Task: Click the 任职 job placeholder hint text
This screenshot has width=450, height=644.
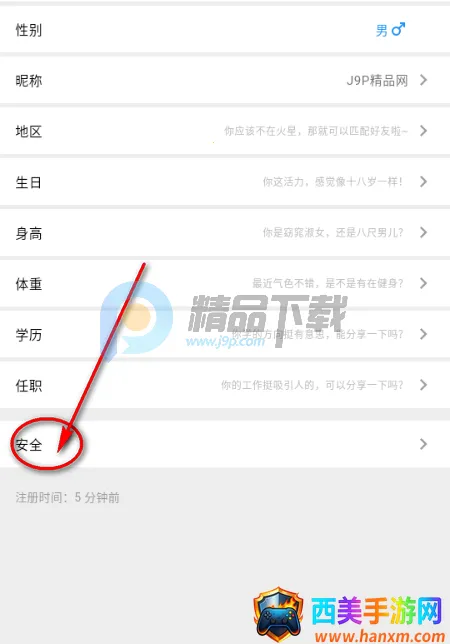Action: coord(312,385)
